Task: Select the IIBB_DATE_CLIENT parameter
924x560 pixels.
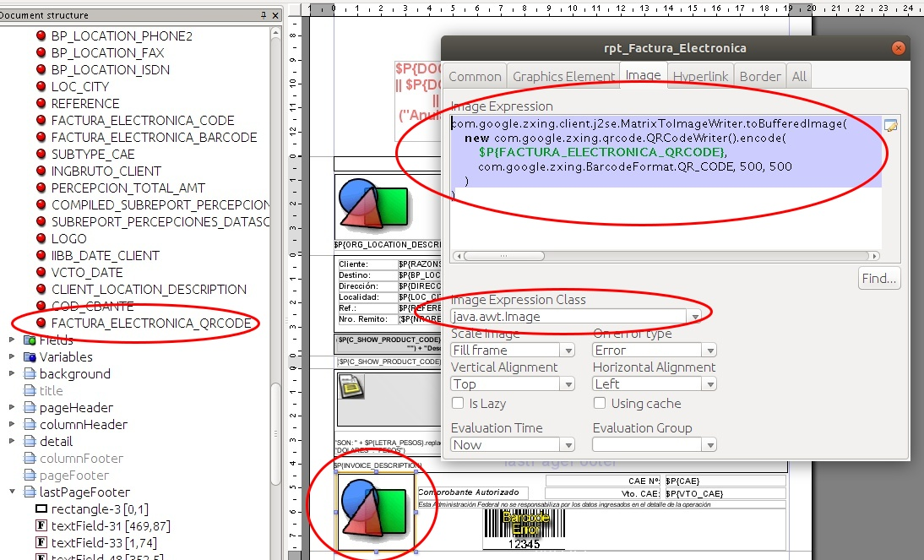Action: (x=105, y=255)
